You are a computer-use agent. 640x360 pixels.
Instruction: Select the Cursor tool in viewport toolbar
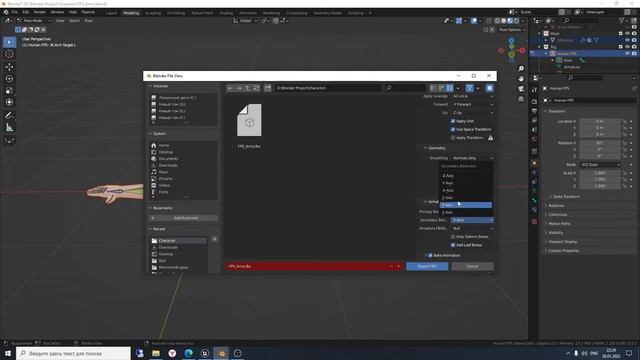click(x=9, y=54)
